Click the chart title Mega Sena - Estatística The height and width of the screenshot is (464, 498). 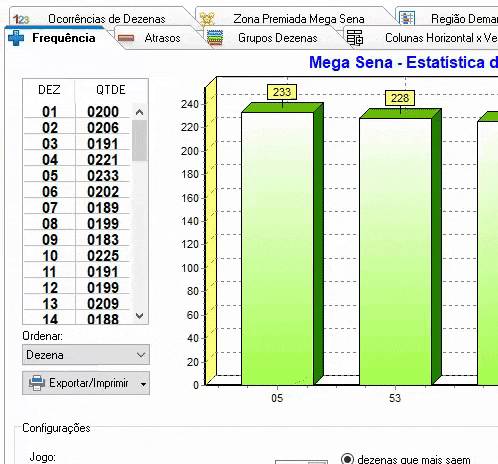click(403, 62)
